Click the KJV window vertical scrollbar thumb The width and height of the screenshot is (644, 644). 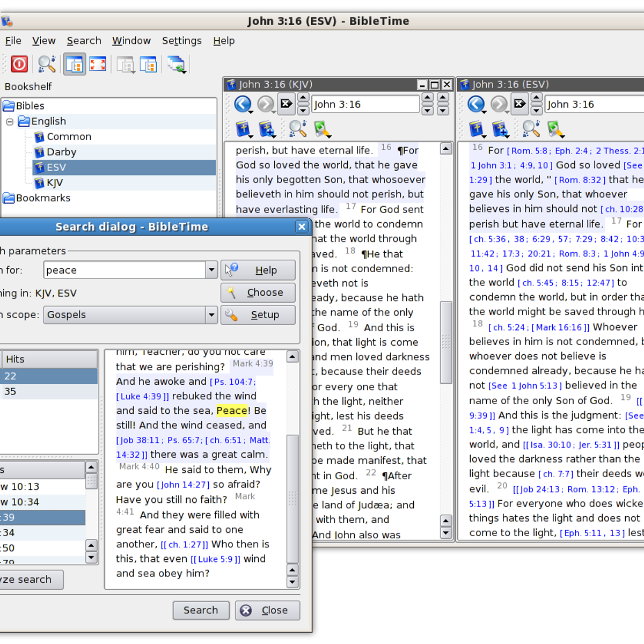point(446,342)
